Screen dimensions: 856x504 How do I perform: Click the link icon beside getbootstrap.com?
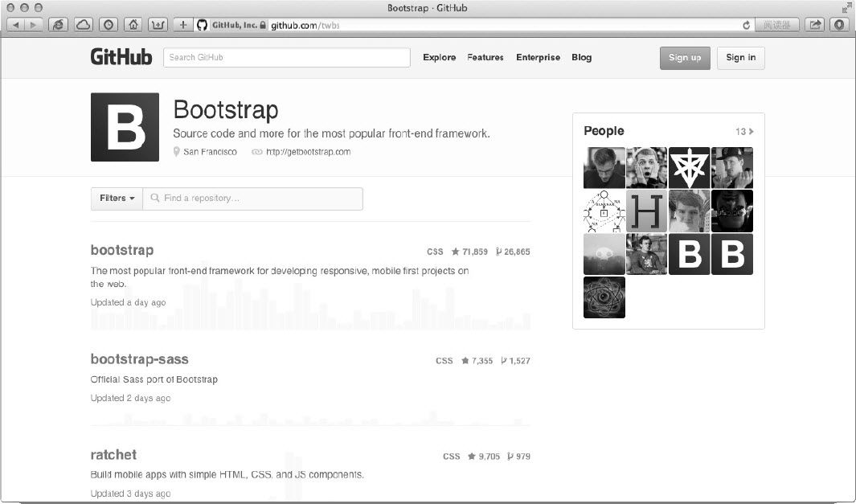[x=256, y=152]
